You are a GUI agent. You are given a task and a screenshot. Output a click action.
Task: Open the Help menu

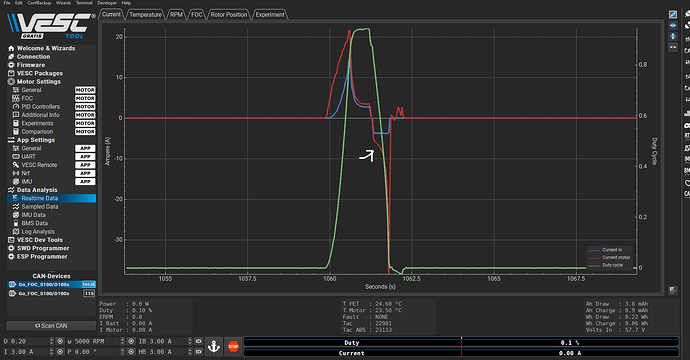pyautogui.click(x=126, y=3)
